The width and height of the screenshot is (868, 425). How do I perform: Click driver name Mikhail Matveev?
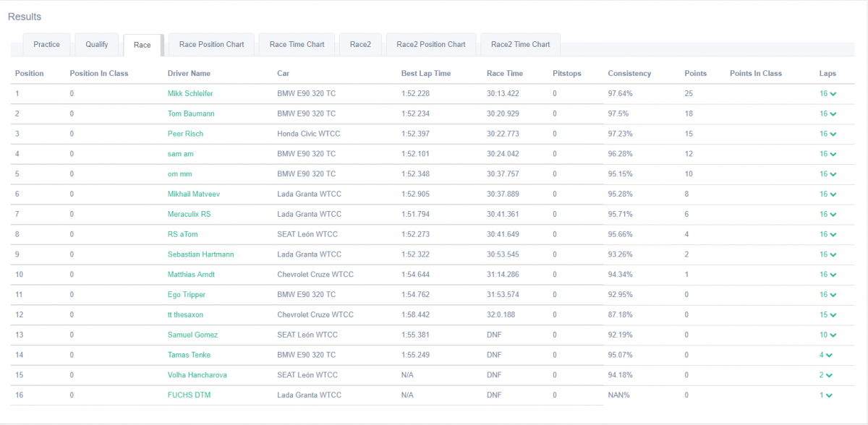coord(194,194)
